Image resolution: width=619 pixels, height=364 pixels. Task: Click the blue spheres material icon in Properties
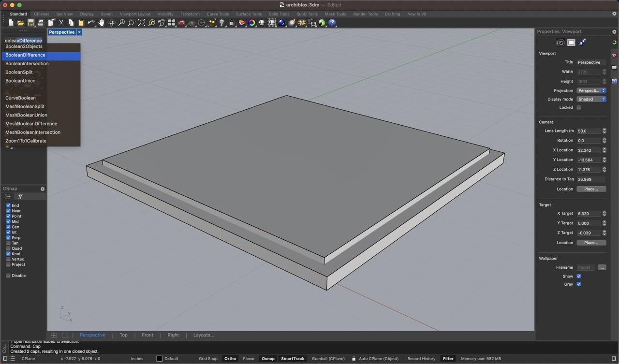[582, 43]
